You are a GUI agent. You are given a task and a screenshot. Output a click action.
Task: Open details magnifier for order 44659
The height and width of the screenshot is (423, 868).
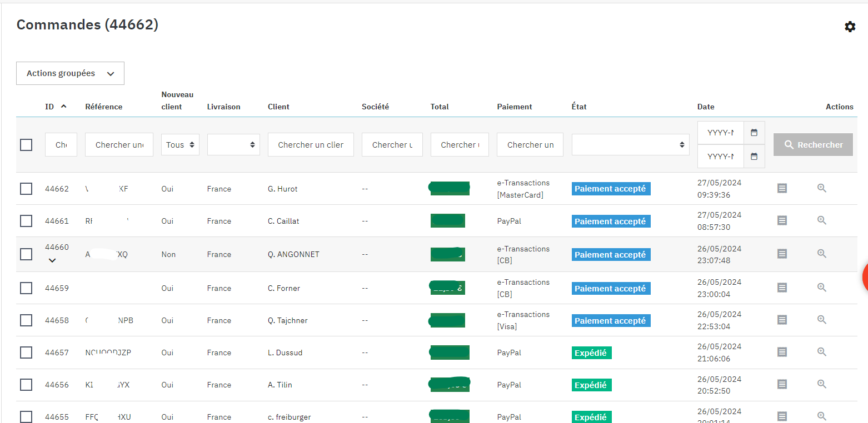[822, 288]
